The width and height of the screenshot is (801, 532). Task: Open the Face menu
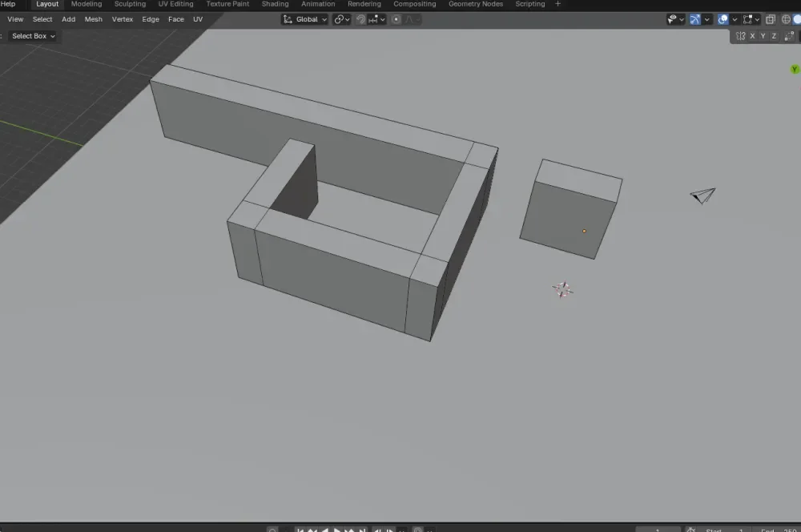coord(176,19)
